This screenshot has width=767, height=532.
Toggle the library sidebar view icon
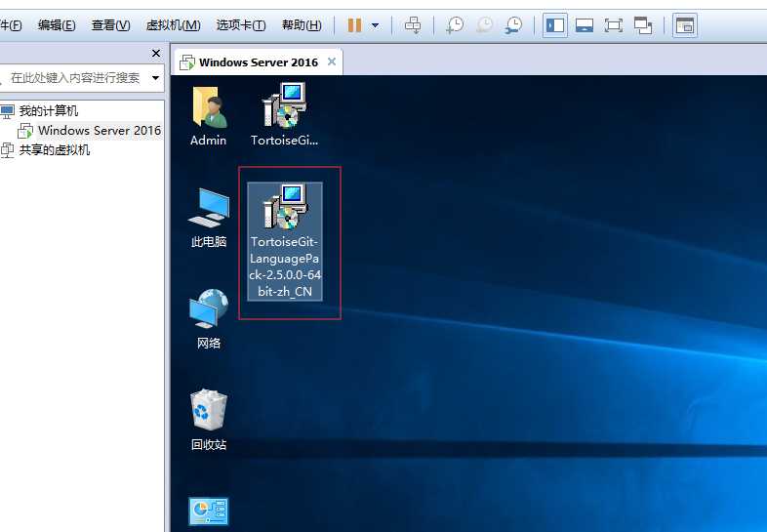[x=555, y=25]
